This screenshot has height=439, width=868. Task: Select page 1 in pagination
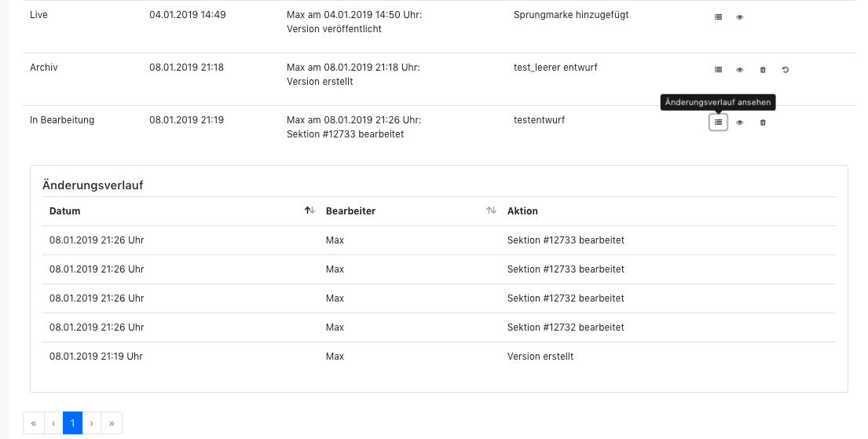[x=72, y=423]
